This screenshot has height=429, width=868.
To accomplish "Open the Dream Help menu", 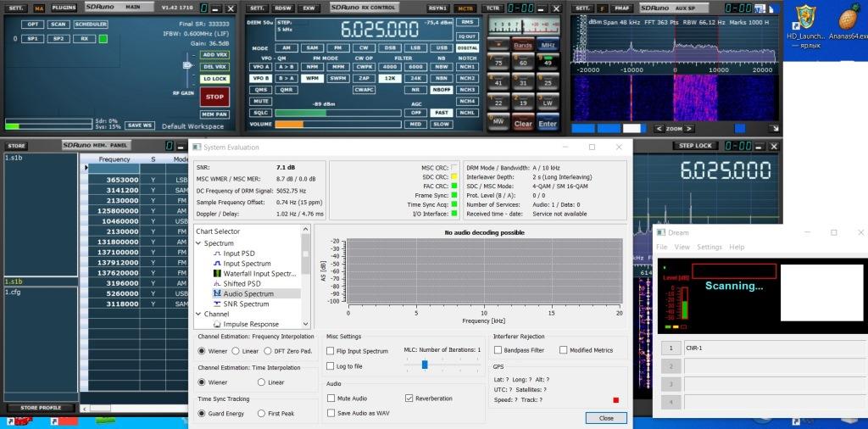I will [737, 247].
